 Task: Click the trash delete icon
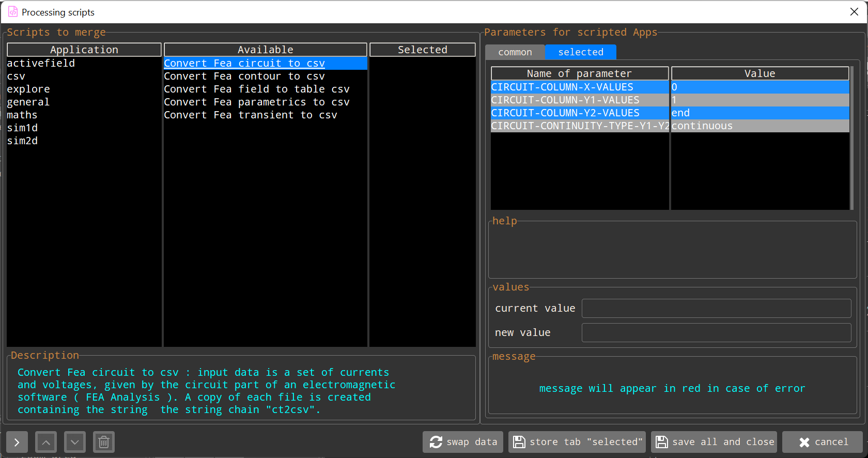coord(104,442)
